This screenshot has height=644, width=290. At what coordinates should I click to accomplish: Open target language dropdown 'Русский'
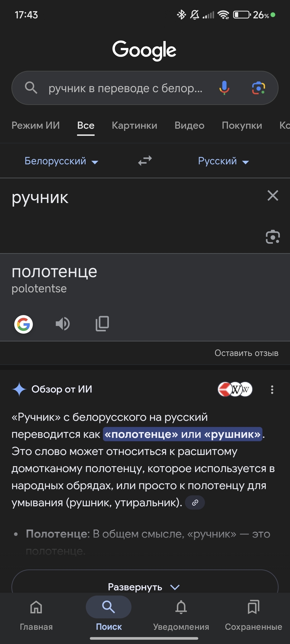223,161
